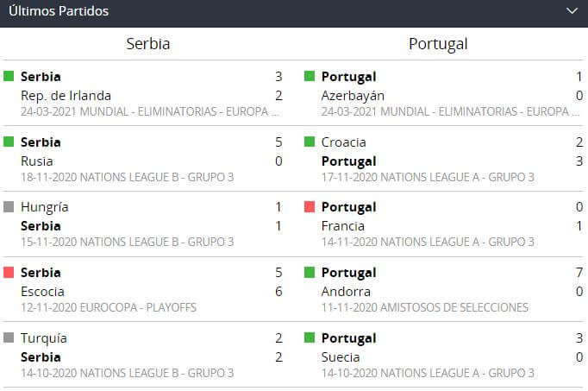Click green win indicator for Serbia vs Rusia
The width and height of the screenshot is (588, 391).
click(x=9, y=142)
